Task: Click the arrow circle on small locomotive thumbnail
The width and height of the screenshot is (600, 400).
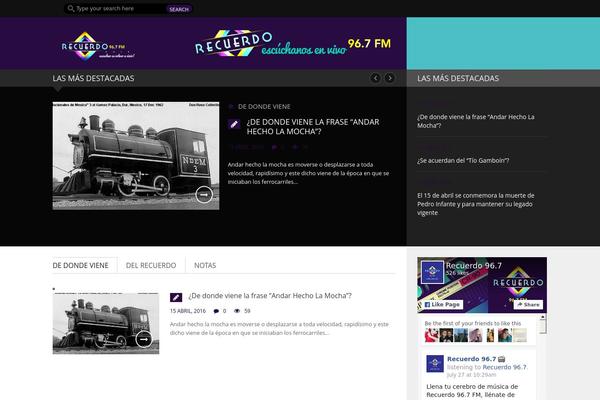Action: [144, 339]
